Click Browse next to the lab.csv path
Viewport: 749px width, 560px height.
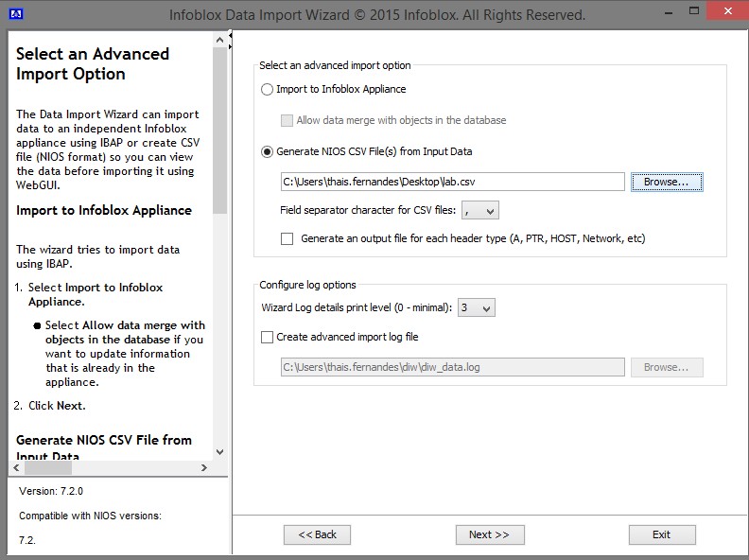[667, 182]
